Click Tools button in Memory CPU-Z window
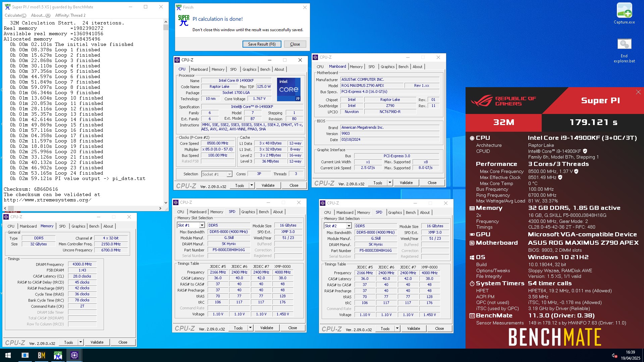 click(x=68, y=342)
